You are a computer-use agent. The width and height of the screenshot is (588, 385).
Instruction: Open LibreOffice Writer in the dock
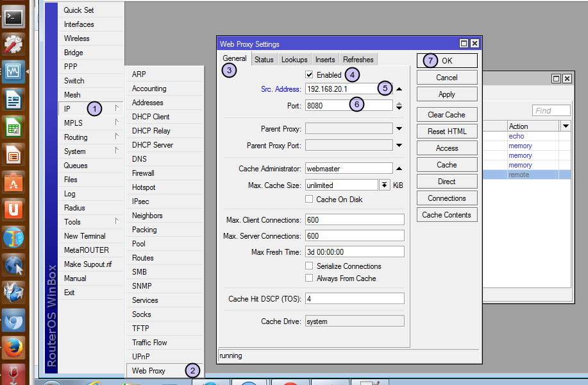point(14,99)
